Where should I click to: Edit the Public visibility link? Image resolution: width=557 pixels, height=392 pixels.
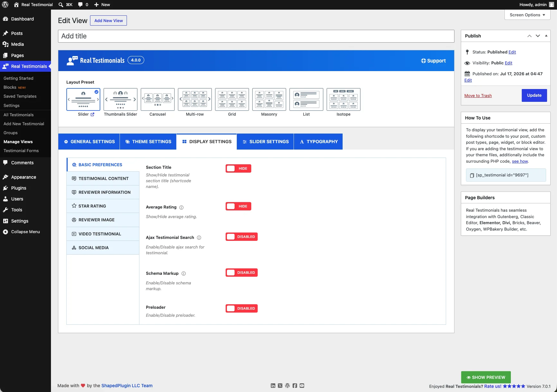tap(509, 63)
